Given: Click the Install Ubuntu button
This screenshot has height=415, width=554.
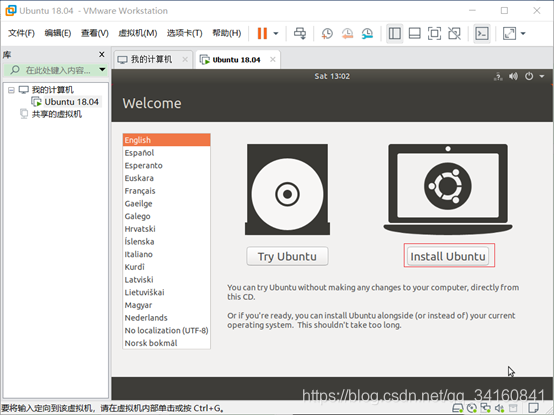Looking at the screenshot, I should coord(448,256).
